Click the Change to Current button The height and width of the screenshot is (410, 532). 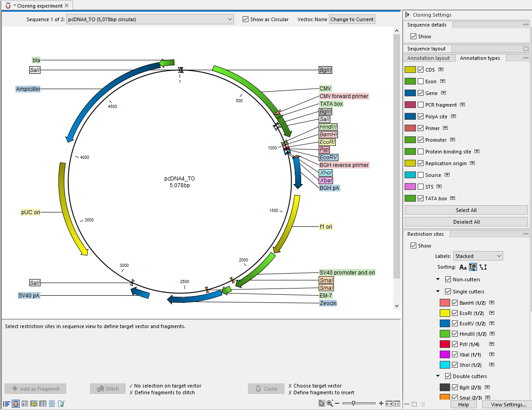[352, 19]
